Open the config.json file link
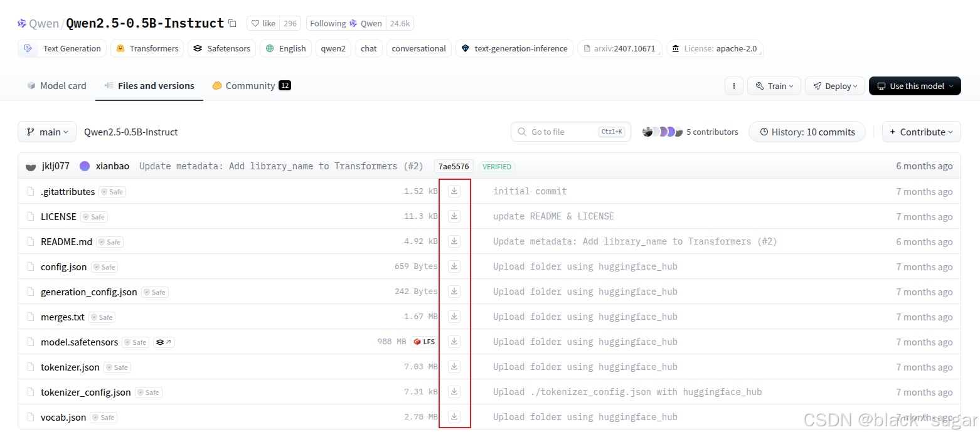Screen dimensions: 980x437 pos(64,266)
